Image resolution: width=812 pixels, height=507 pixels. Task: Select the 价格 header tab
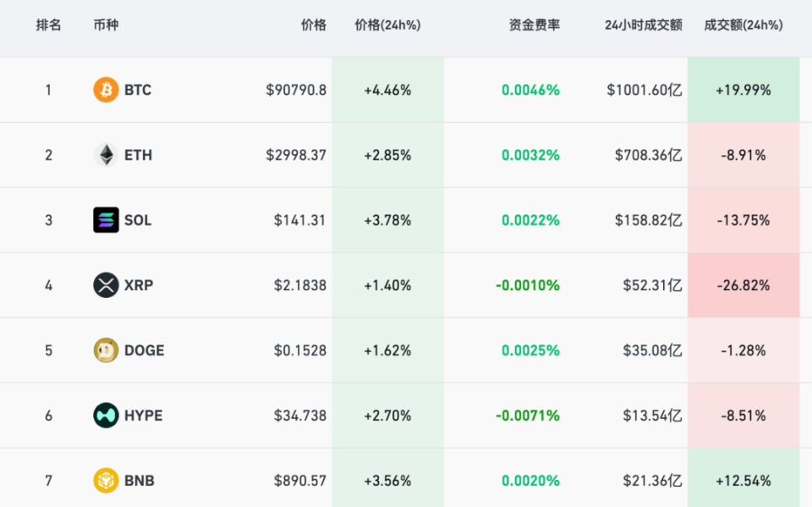point(315,25)
